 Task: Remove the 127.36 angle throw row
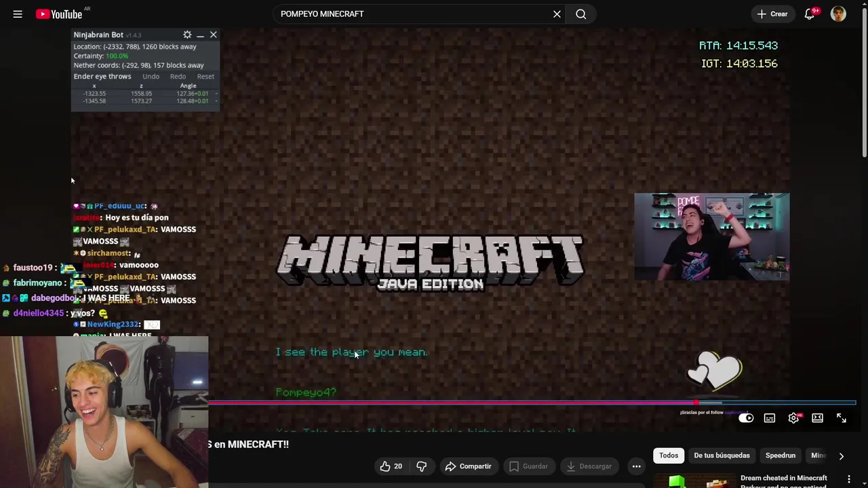click(216, 94)
